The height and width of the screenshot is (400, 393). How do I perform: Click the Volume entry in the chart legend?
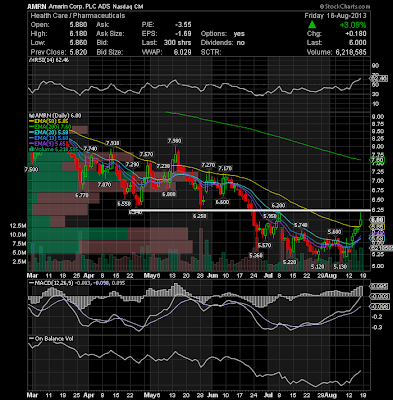[x=53, y=149]
